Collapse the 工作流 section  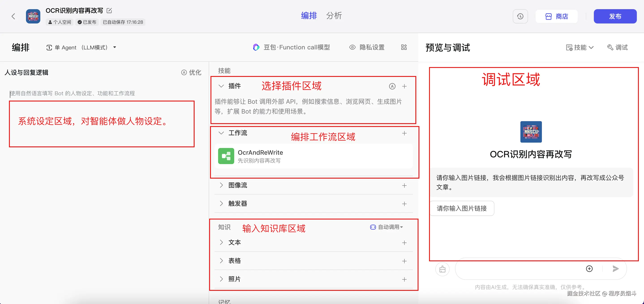221,133
